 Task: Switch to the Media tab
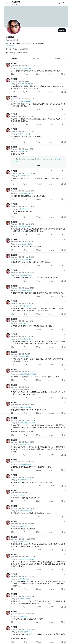click(57, 58)
